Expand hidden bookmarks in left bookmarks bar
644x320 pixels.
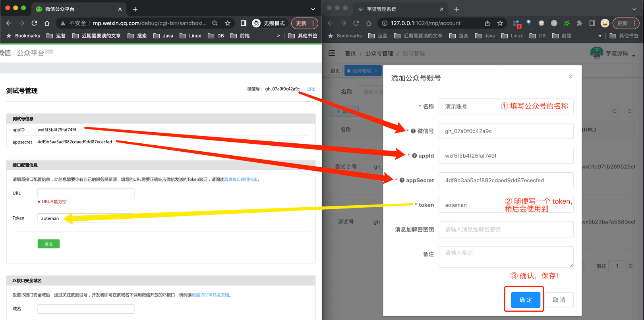point(278,36)
